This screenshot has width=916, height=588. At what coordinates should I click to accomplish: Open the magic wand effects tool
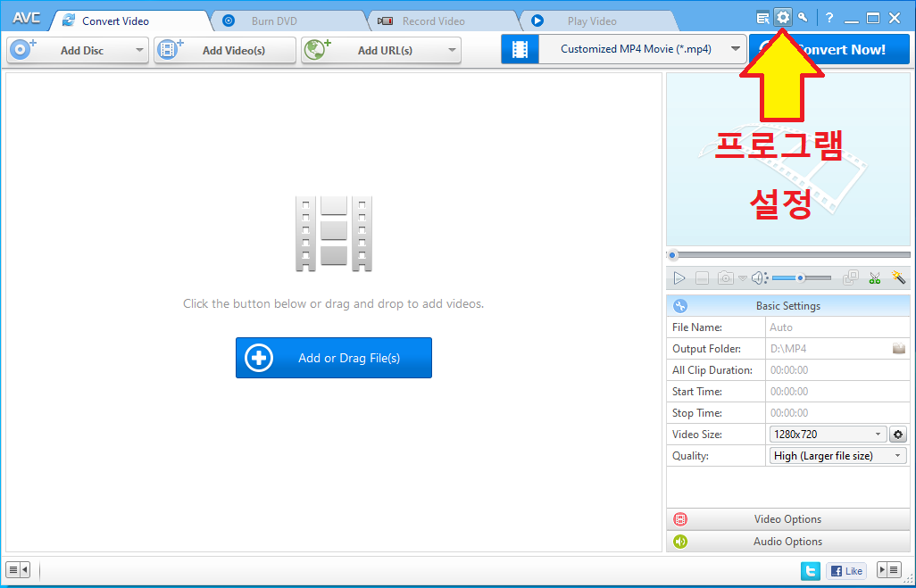(898, 277)
